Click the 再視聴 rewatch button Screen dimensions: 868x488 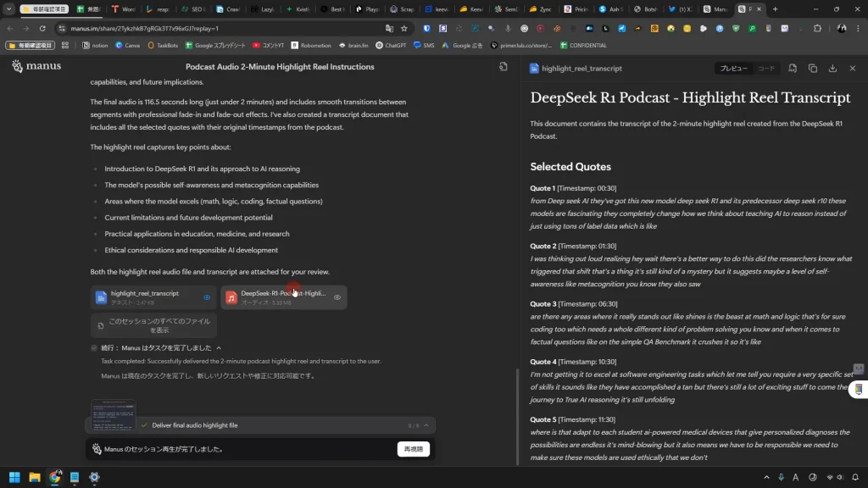point(413,449)
